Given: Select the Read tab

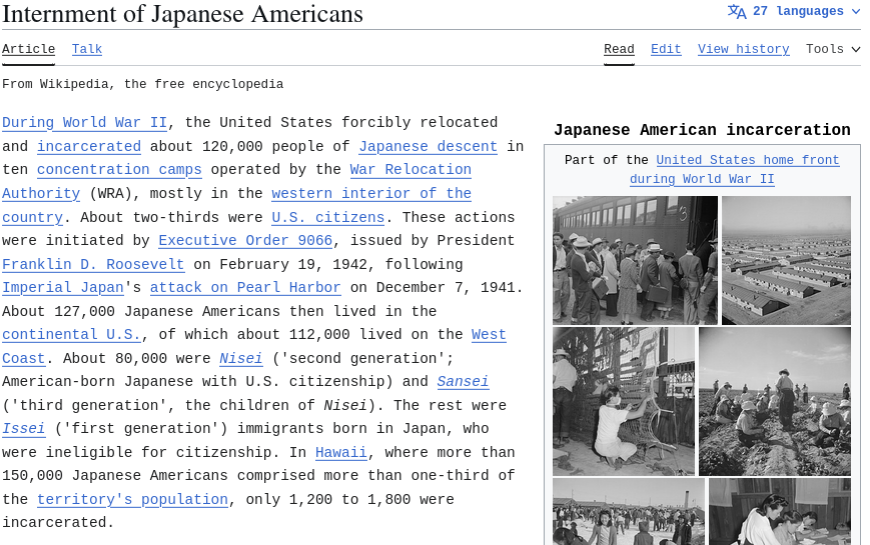Looking at the screenshot, I should pos(619,49).
